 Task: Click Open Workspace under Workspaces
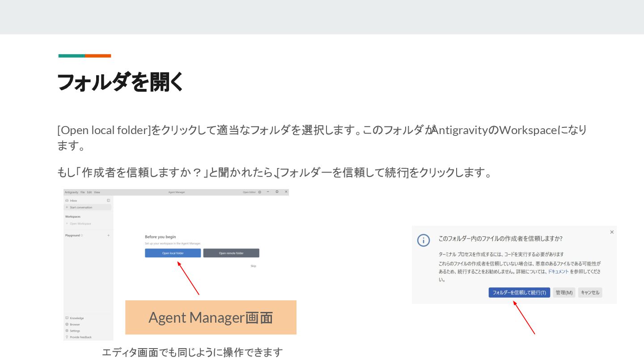(x=79, y=223)
